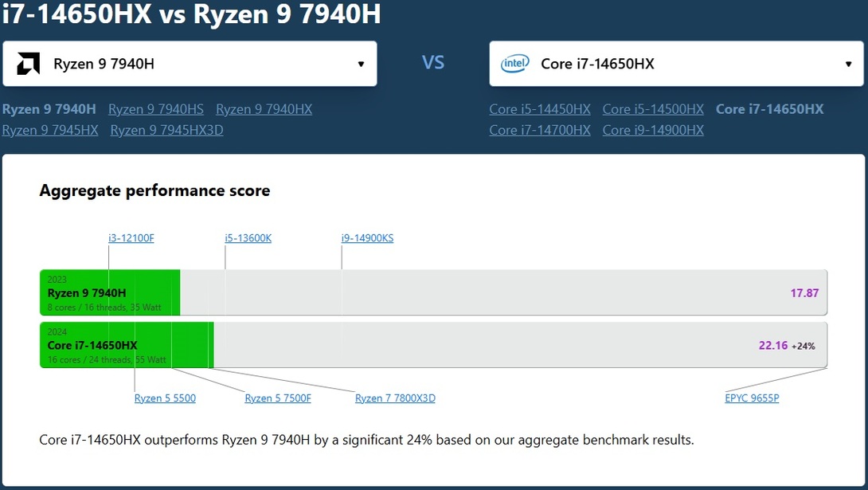Click the 17.87 score value

804,293
